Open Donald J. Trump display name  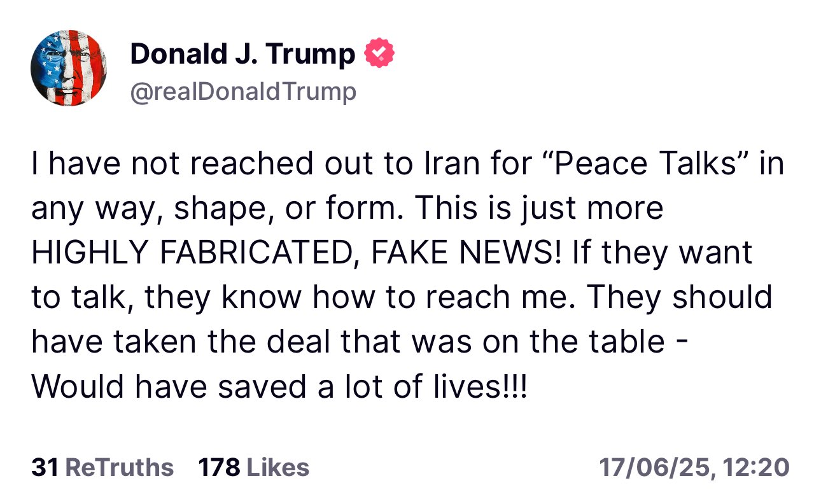tap(242, 55)
